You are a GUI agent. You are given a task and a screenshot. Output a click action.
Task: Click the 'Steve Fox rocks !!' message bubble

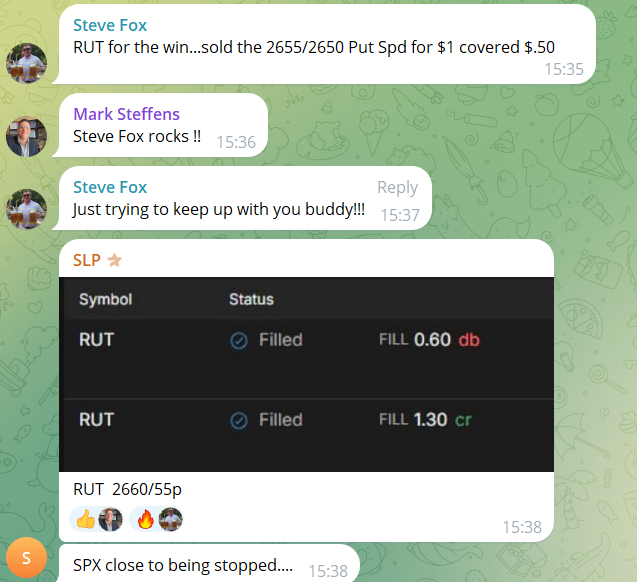click(161, 125)
